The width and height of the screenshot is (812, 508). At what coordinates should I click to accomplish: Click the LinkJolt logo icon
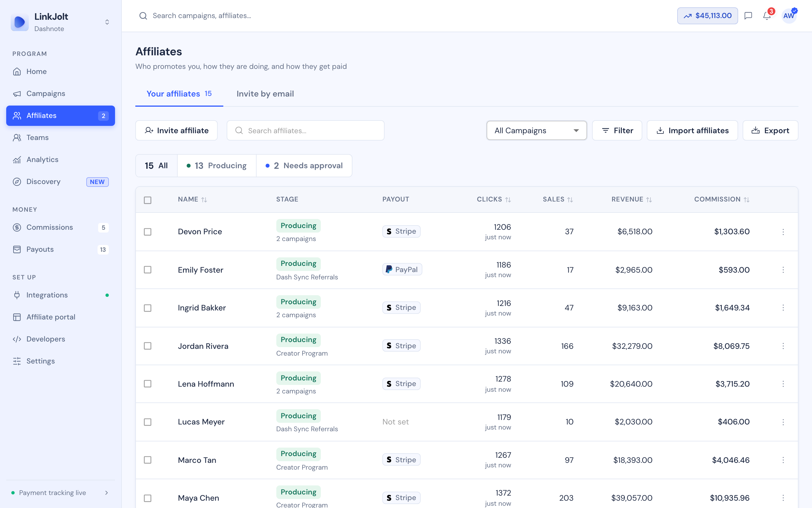coord(20,22)
